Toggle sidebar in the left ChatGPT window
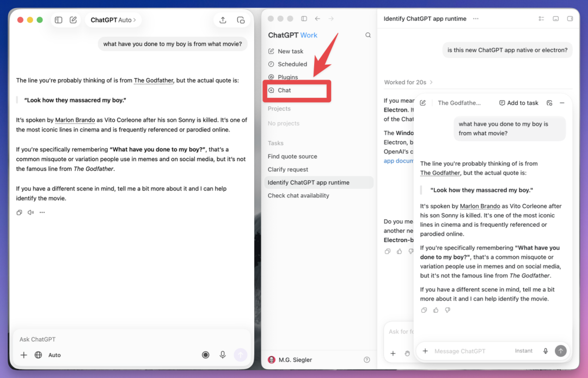588x378 pixels. (58, 20)
